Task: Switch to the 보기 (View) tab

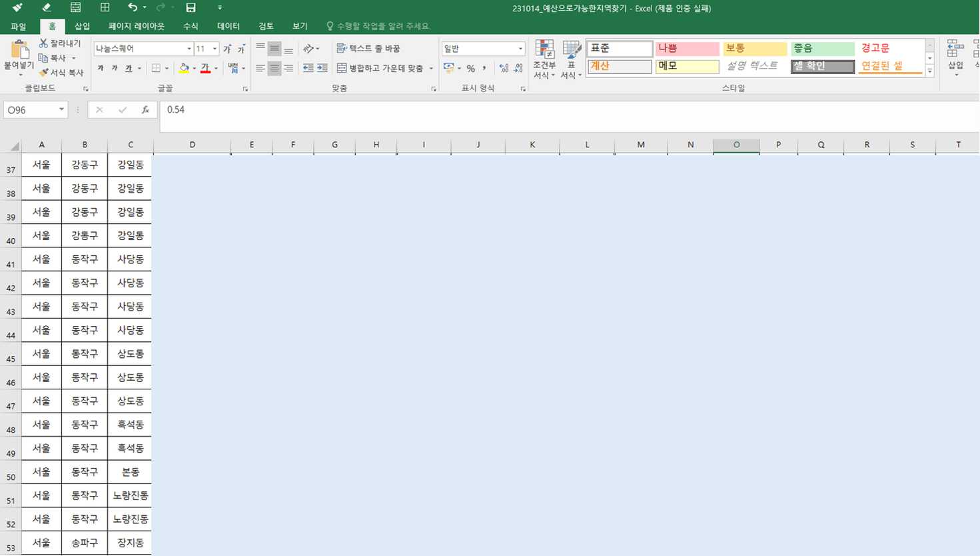Action: click(300, 26)
